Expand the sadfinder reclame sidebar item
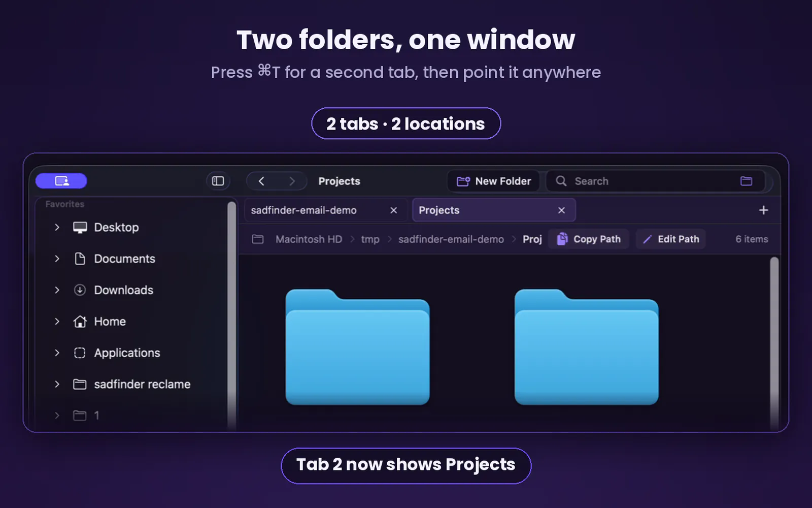This screenshot has width=812, height=508. coord(57,384)
